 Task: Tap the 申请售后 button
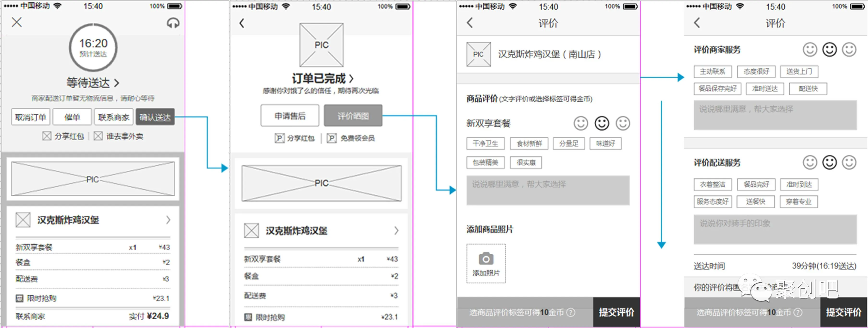(x=290, y=116)
